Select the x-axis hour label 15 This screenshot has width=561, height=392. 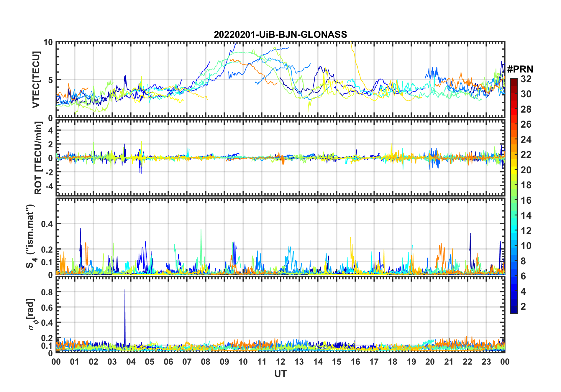337,362
